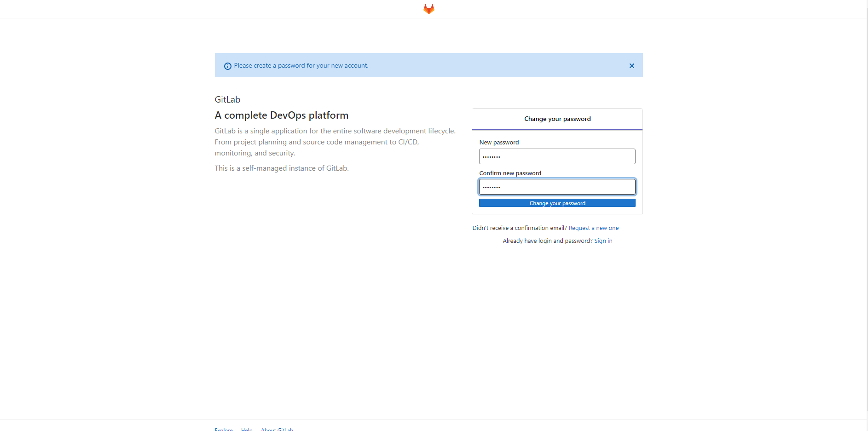Viewport: 868px width, 431px height.
Task: Click the 'GitLab' title above the DevOps heading
Action: (x=228, y=100)
